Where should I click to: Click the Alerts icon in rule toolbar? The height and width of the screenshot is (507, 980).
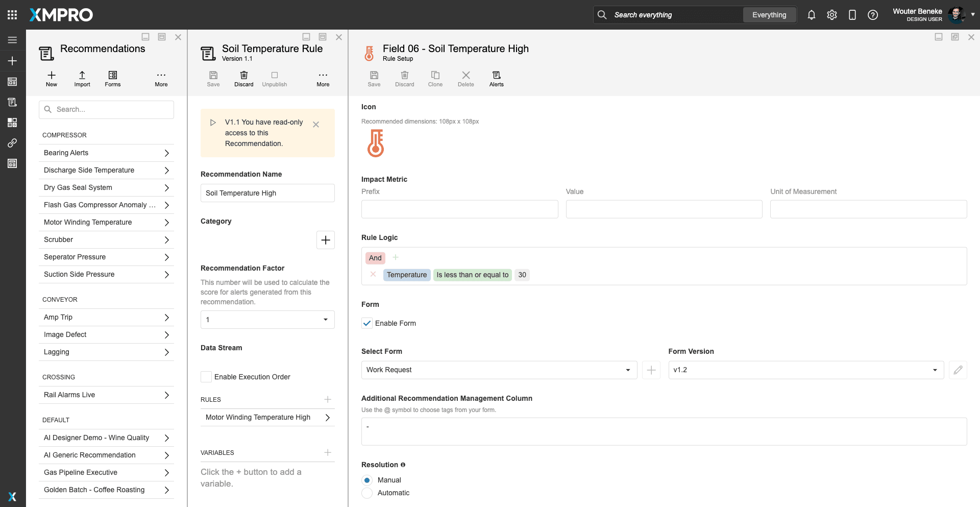point(496,79)
